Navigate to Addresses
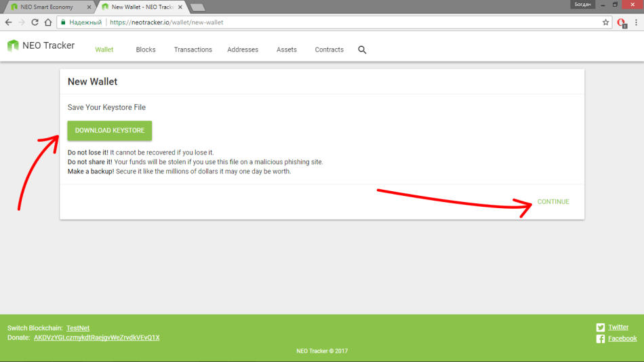 (x=243, y=49)
